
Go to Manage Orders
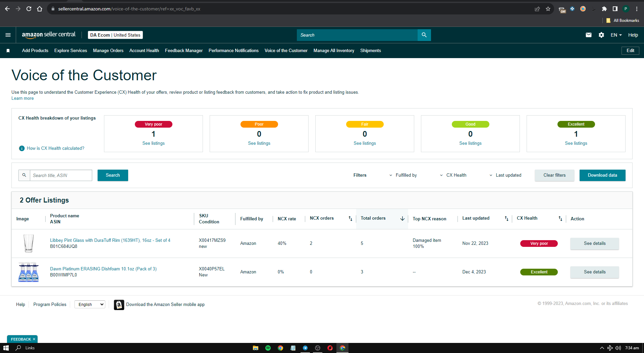pos(108,51)
